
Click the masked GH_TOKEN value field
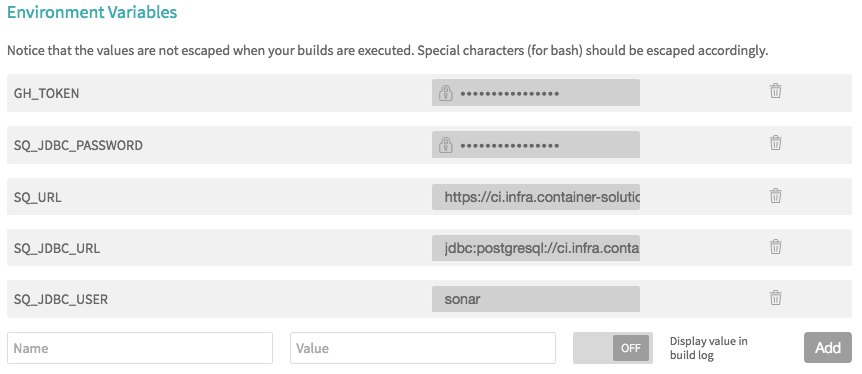click(535, 92)
